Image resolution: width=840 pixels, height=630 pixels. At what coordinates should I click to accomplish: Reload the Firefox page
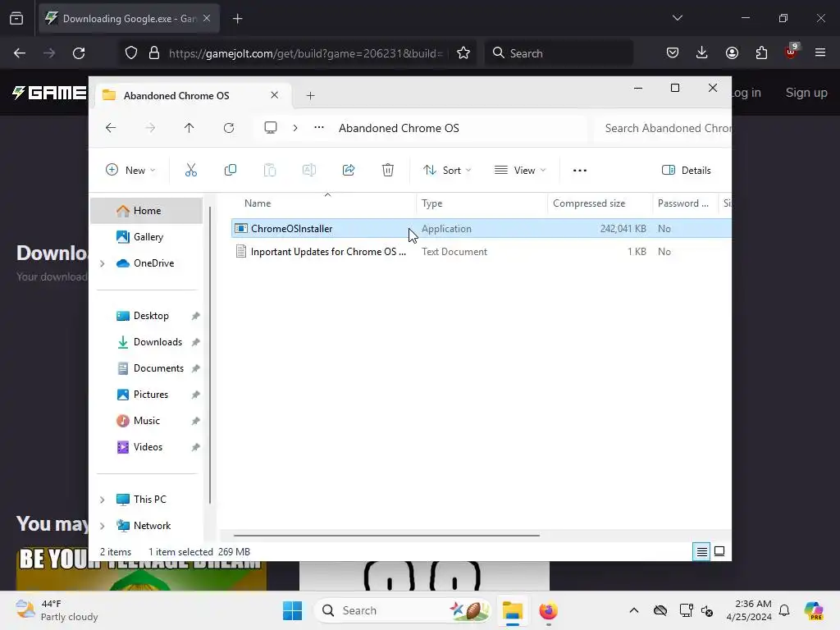[79, 53]
